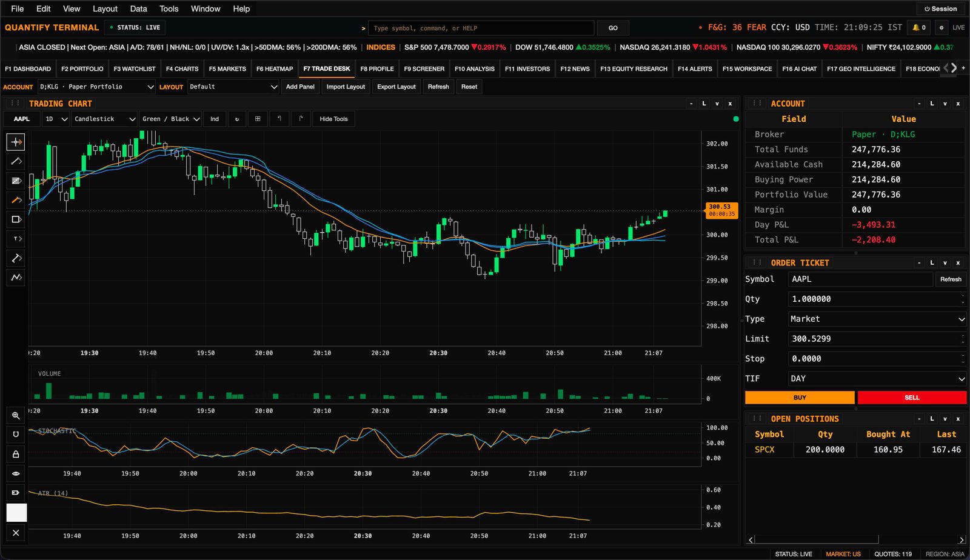Grab the Open Positions panel drag handle
This screenshot has height=560, width=970.
click(757, 419)
